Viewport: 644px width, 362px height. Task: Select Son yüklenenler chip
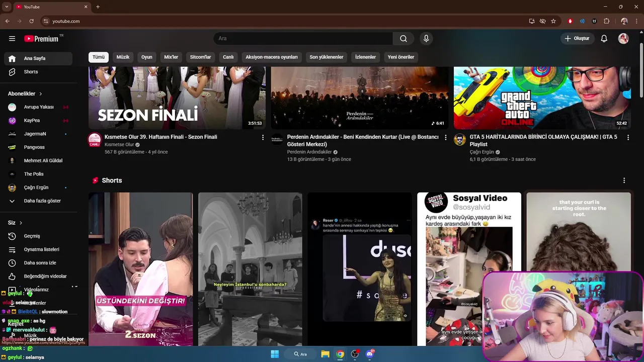pos(327,57)
